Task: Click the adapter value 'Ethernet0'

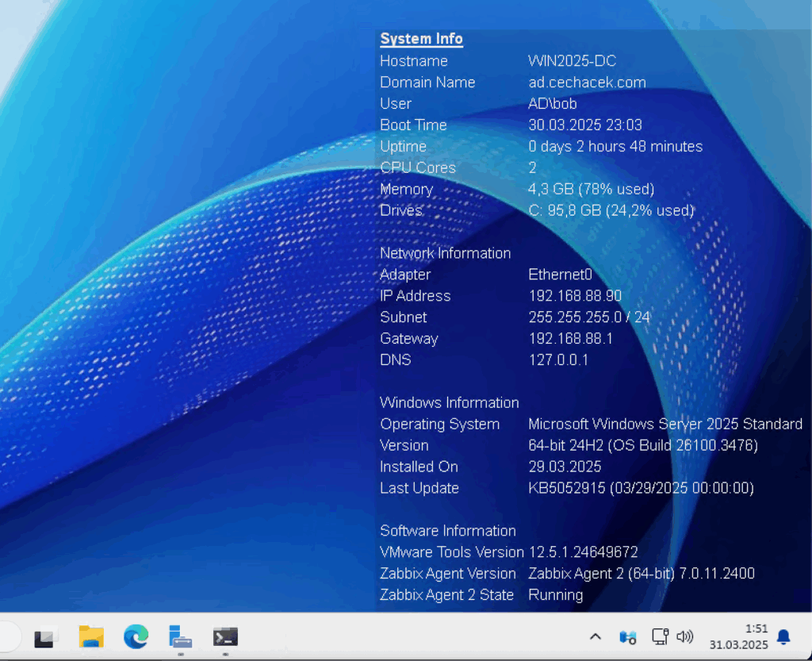Action: (x=561, y=275)
